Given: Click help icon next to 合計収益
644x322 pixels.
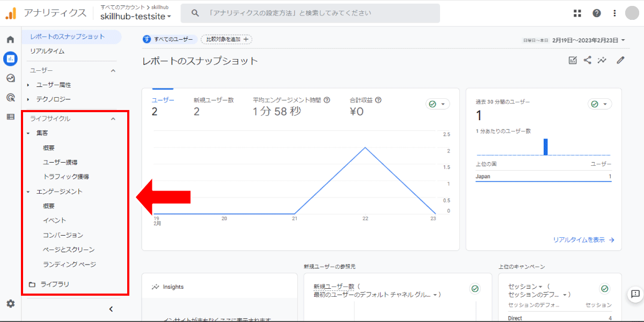Looking at the screenshot, I should click(378, 100).
